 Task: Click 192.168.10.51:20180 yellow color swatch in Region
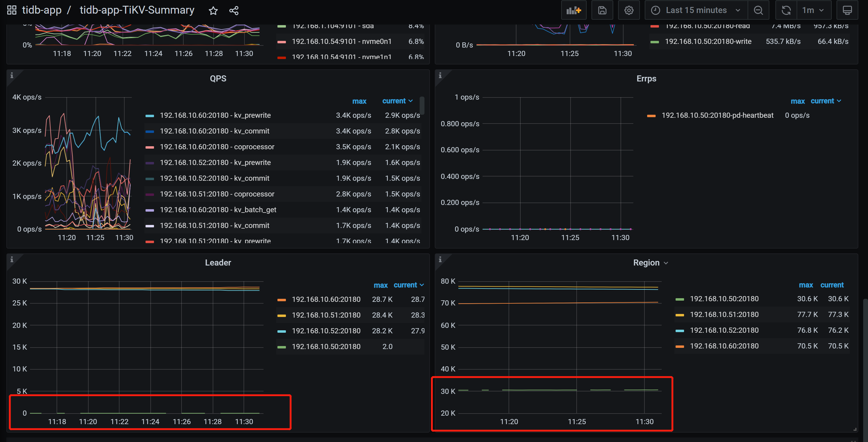click(680, 315)
